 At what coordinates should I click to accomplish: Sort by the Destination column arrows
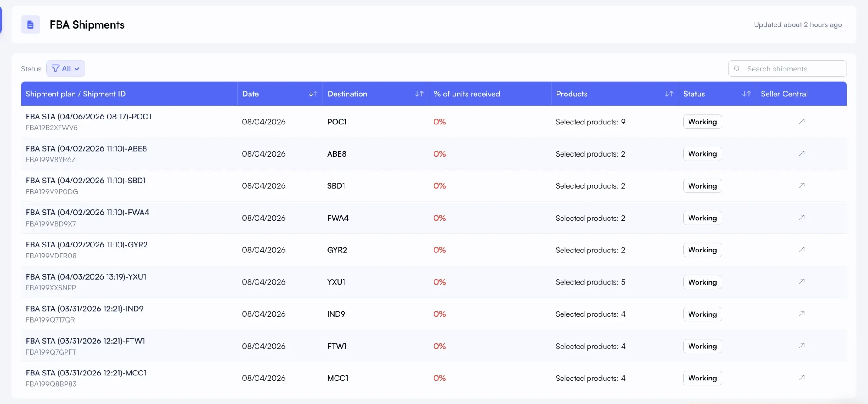[x=419, y=94]
